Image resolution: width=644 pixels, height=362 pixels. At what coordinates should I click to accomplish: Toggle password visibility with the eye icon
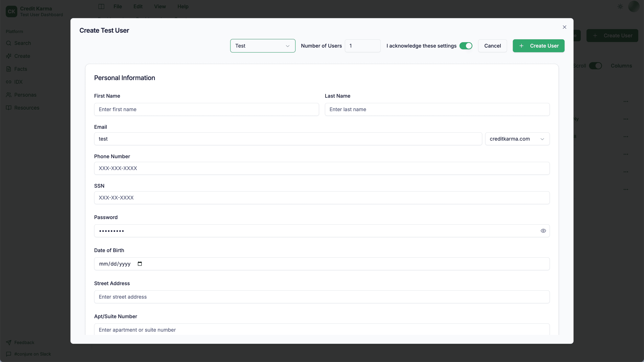[x=544, y=231]
